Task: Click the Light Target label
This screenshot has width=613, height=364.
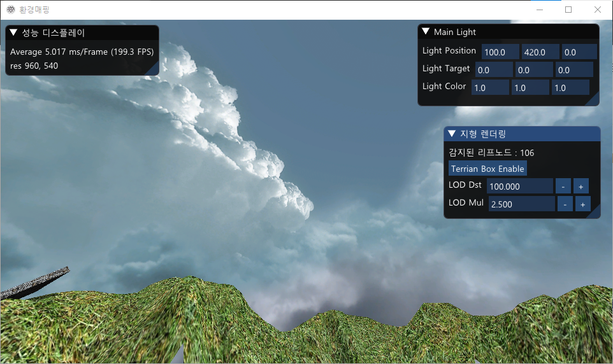Action: pos(445,68)
